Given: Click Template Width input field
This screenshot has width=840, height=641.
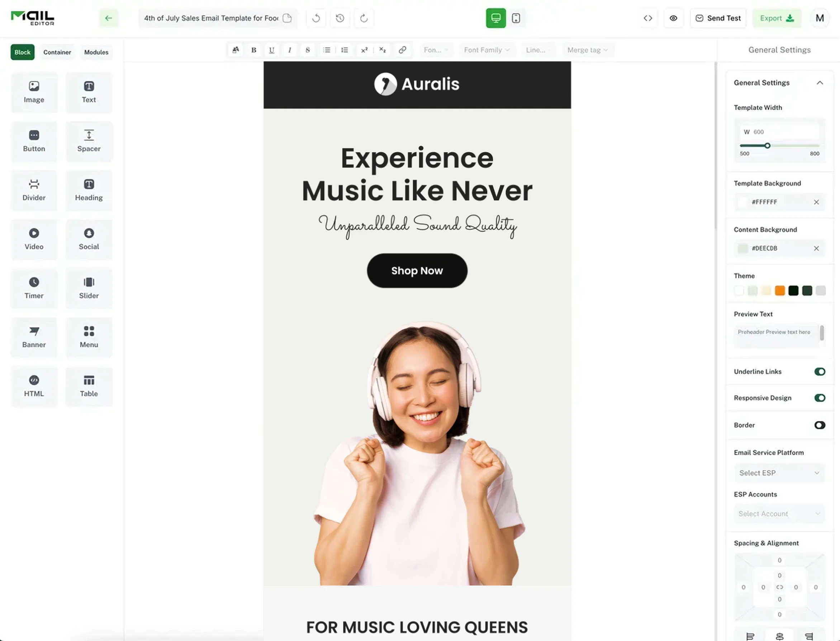Looking at the screenshot, I should tap(779, 132).
